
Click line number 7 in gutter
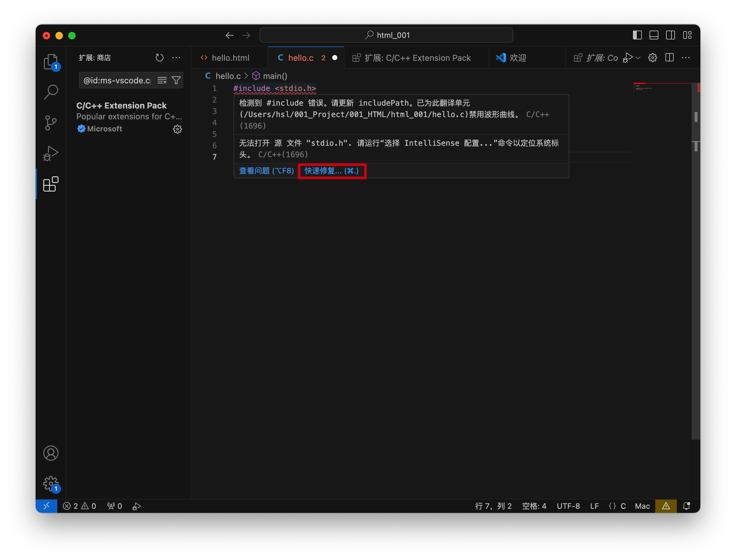tap(214, 157)
